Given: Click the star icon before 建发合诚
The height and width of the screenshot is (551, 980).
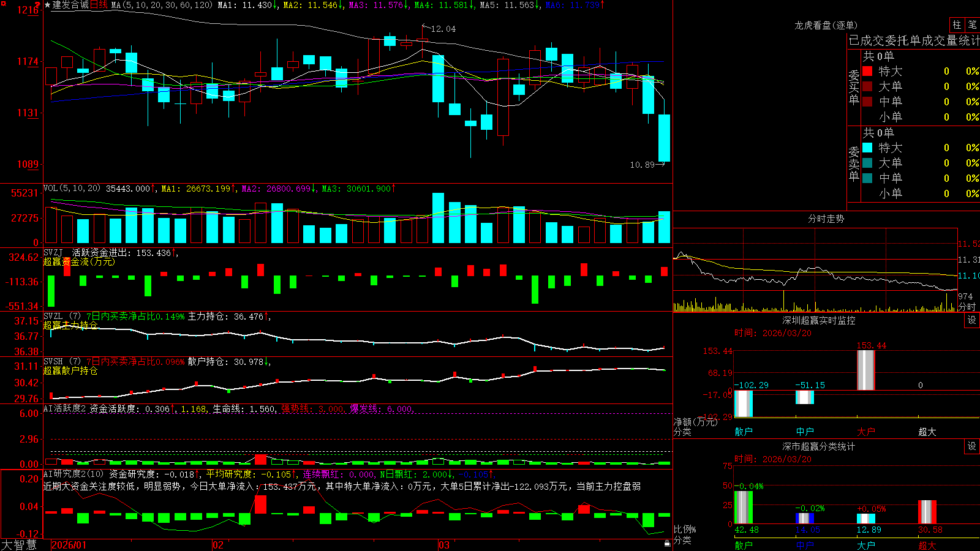Looking at the screenshot, I should (48, 5).
